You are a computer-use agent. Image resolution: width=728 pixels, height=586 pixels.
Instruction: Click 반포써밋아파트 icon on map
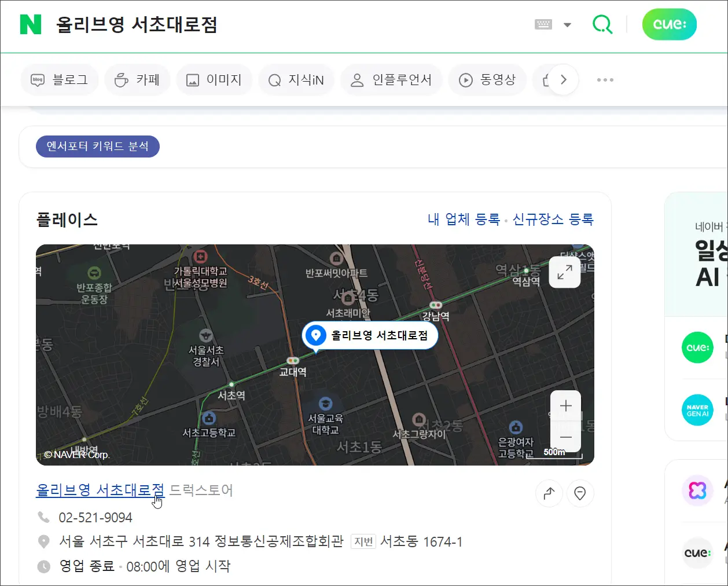click(x=336, y=258)
